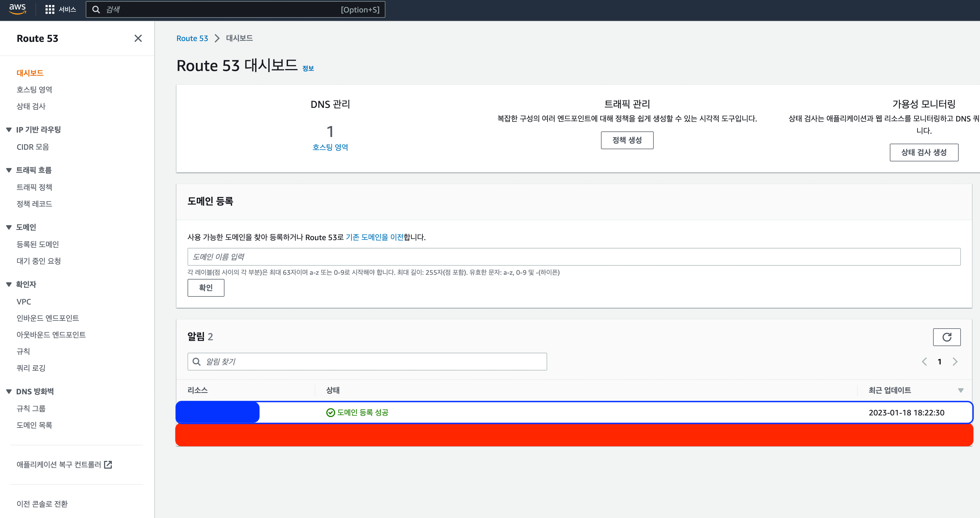This screenshot has width=980, height=518.
Task: Click the 리소스 column header
Action: [x=198, y=391]
